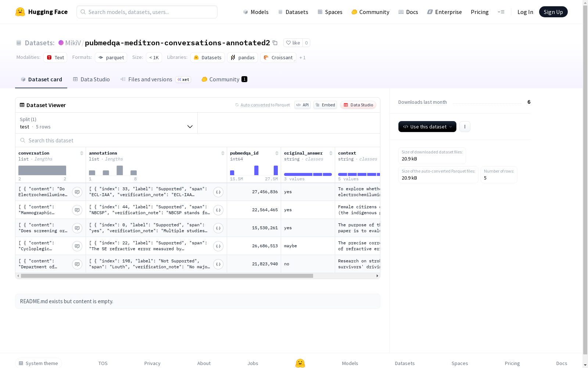Open the Use this dataset dropdown

click(x=427, y=127)
